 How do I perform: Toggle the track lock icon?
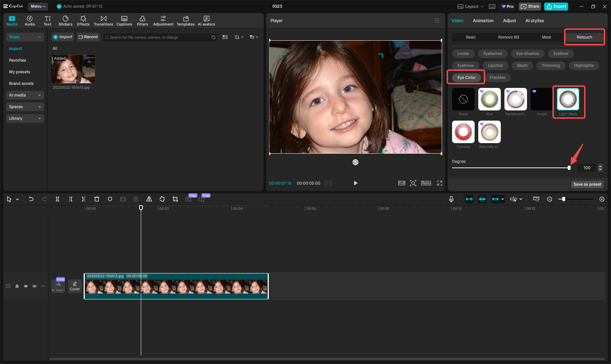(x=17, y=286)
